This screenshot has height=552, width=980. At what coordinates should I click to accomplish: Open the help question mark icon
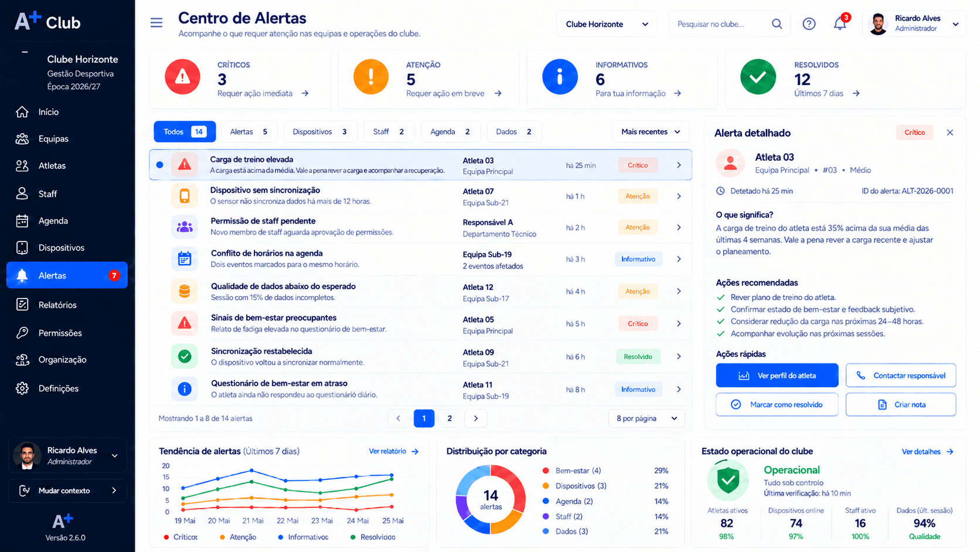(809, 24)
